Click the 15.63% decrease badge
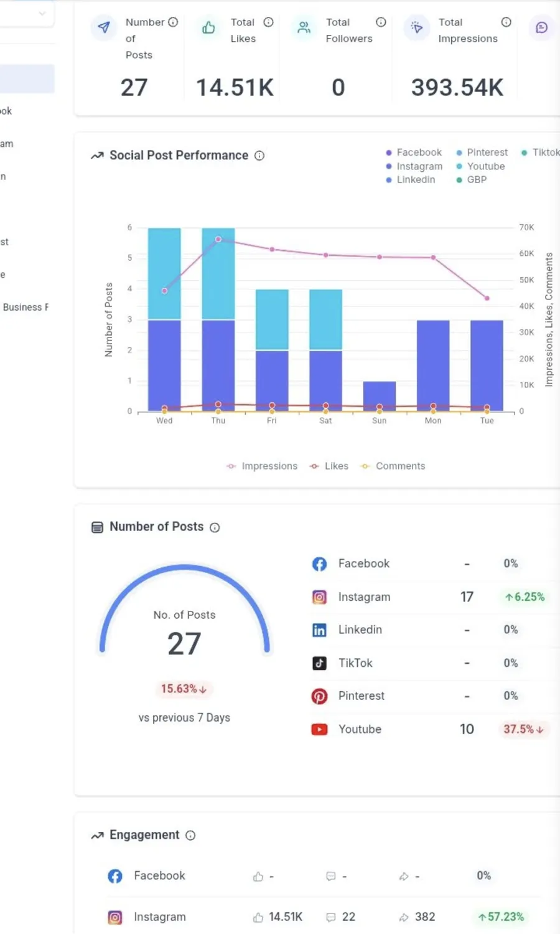Viewport: 560px width, 934px height. pyautogui.click(x=184, y=689)
